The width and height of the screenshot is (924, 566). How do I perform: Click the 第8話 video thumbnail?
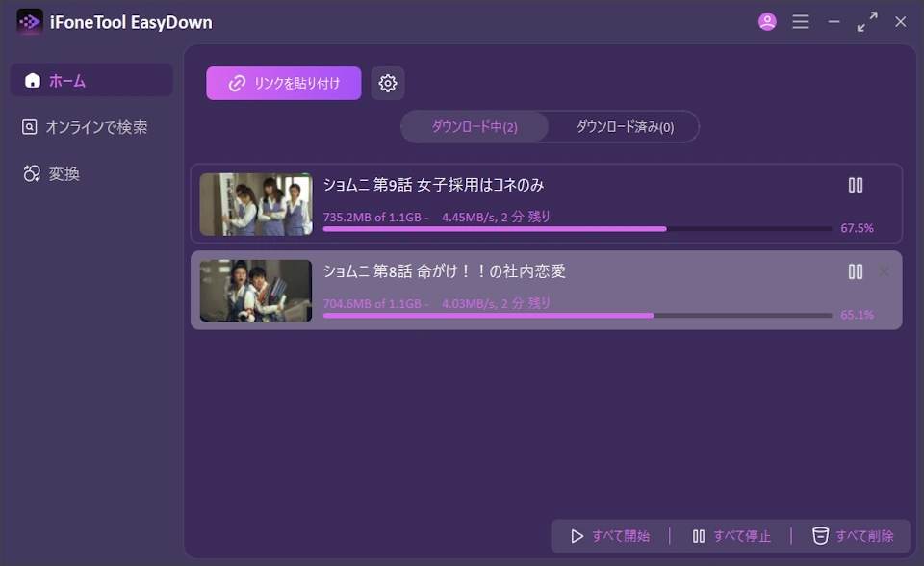tap(256, 291)
